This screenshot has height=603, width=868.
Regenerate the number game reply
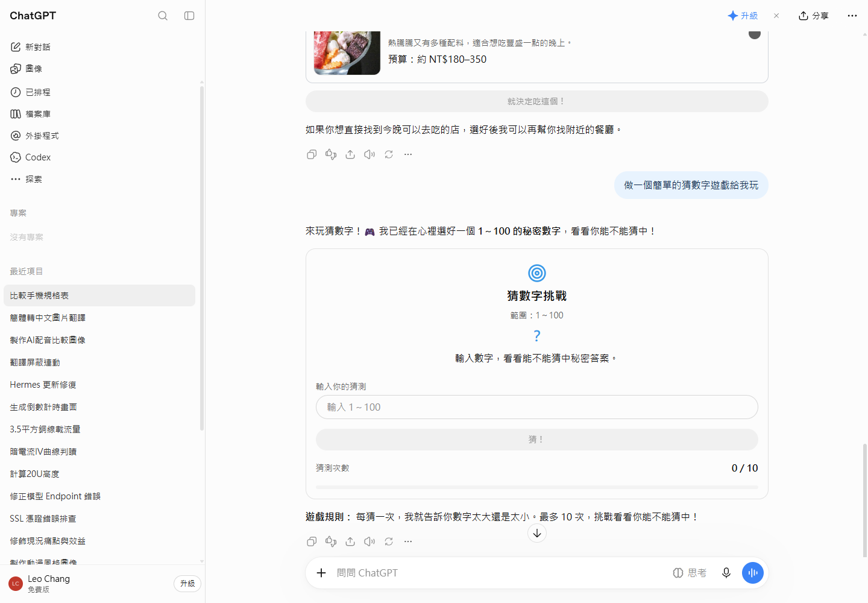tap(389, 541)
